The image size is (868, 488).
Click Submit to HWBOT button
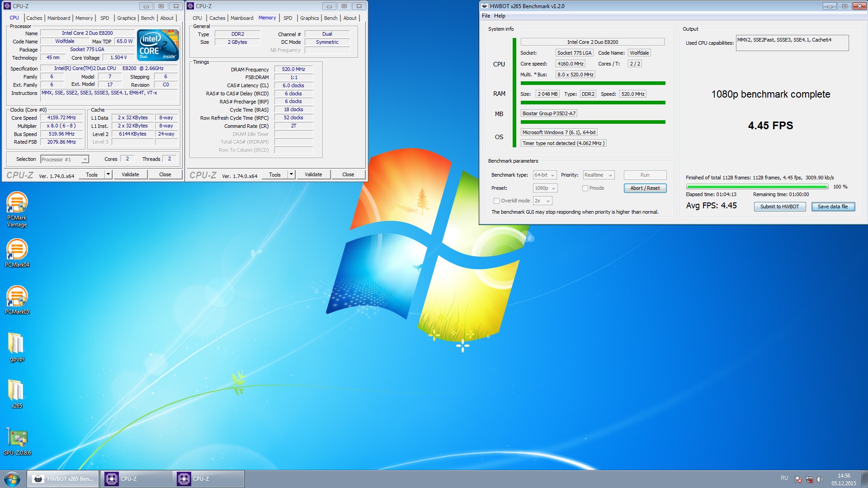point(779,206)
